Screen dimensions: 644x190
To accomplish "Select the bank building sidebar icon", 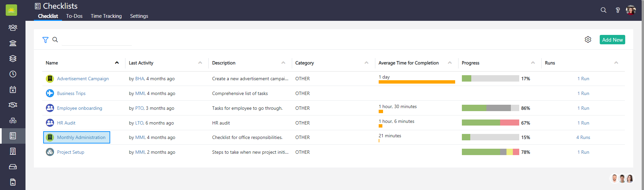I will [13, 43].
